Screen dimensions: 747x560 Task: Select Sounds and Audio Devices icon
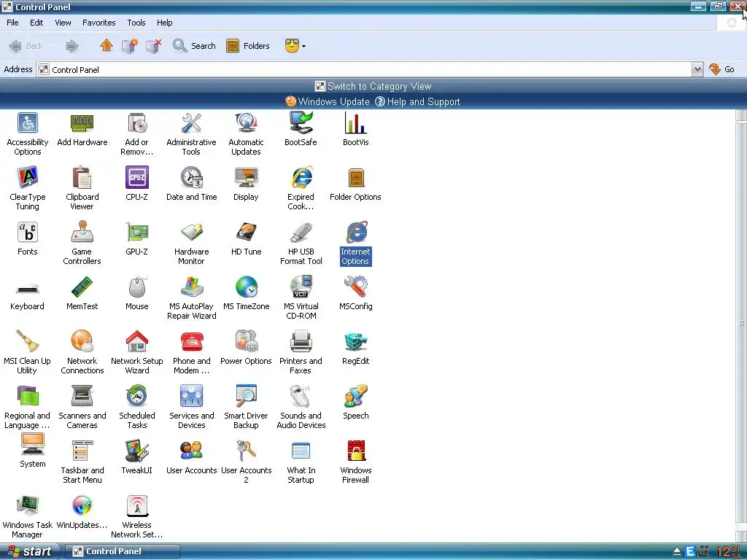coord(301,396)
